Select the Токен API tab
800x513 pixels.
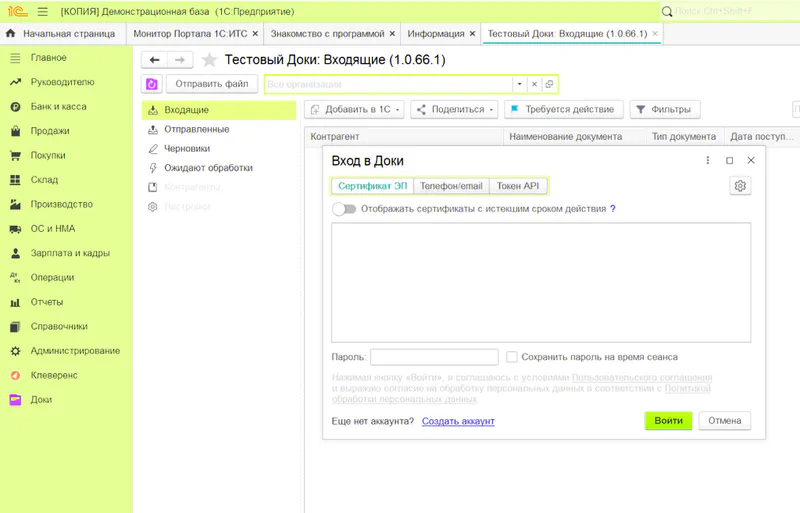[x=518, y=186]
